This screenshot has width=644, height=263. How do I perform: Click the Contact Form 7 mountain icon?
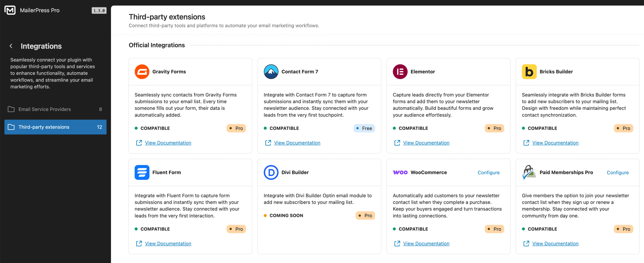coord(271,72)
